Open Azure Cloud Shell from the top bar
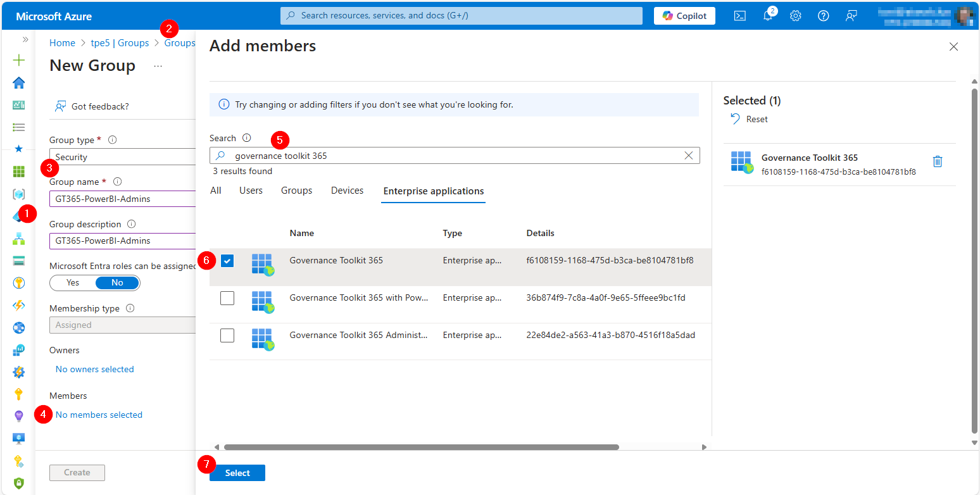The height and width of the screenshot is (495, 980). pos(739,15)
